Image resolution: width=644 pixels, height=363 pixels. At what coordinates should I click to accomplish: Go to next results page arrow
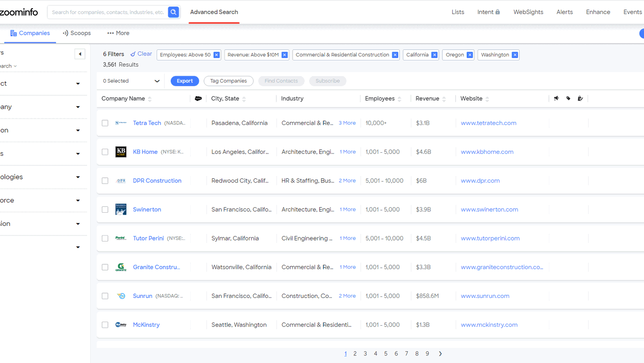[440, 354]
